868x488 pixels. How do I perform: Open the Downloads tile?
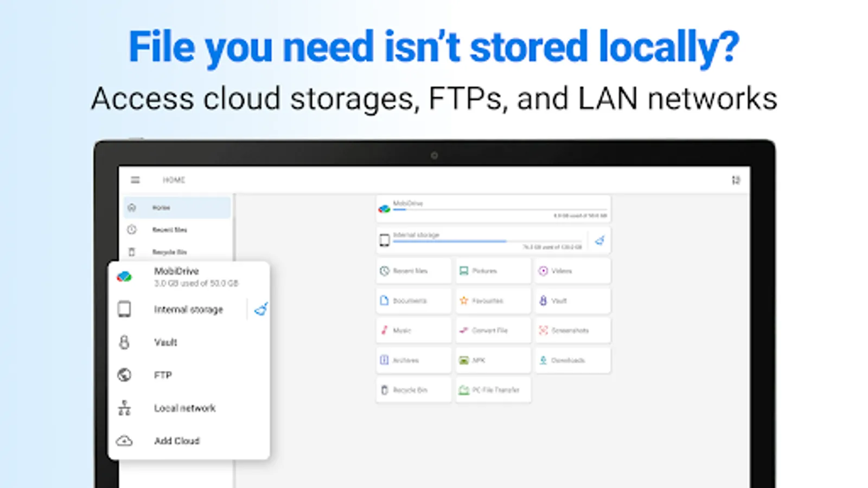[573, 360]
